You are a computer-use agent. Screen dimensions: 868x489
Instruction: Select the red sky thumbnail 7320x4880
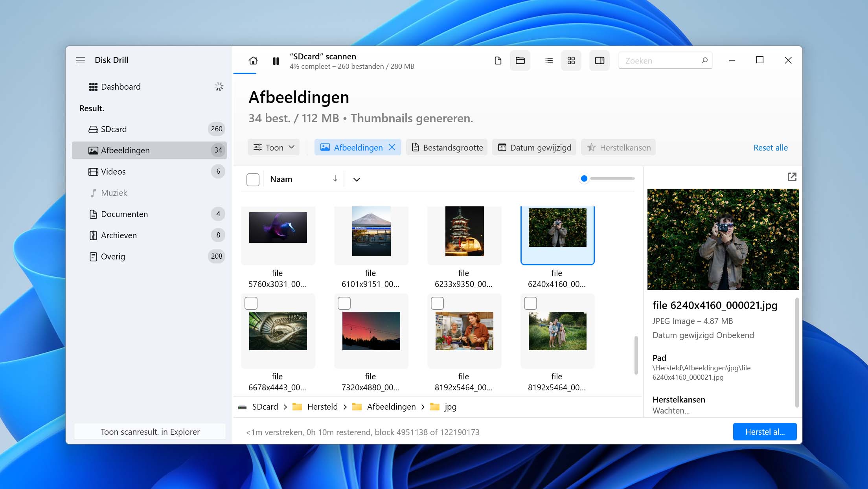point(371,331)
